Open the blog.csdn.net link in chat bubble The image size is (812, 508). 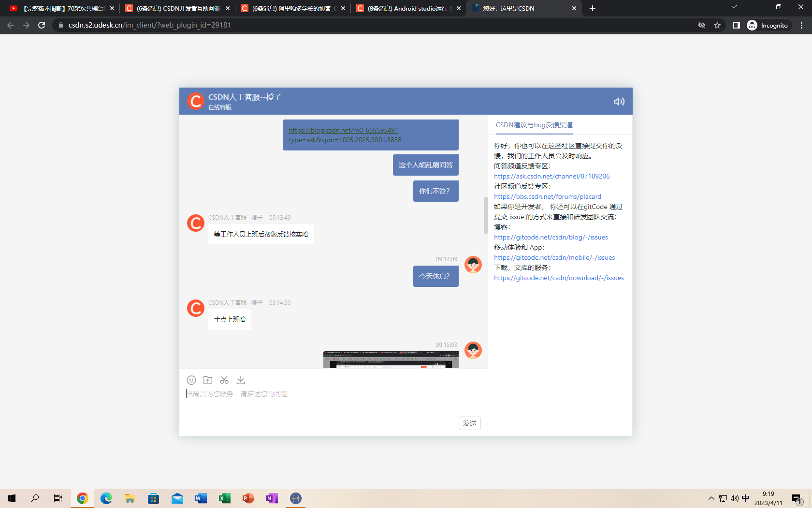tap(345, 135)
